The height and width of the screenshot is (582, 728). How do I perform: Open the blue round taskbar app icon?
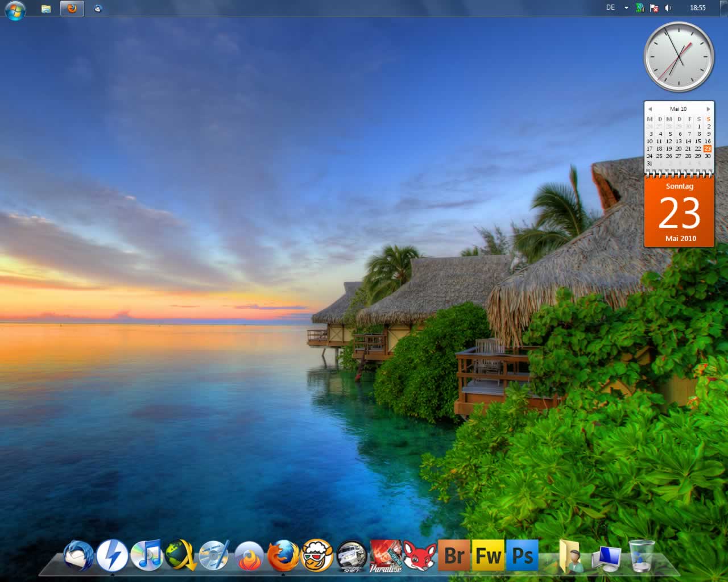point(98,9)
